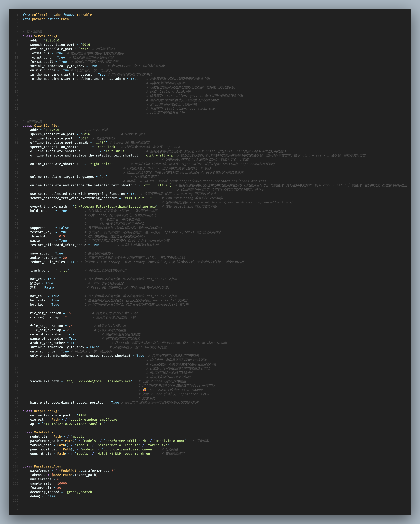Image resolution: width=420 pixels, height=524 pixels.
Task: Click the debug variable on line 114
Action: click(35, 496)
